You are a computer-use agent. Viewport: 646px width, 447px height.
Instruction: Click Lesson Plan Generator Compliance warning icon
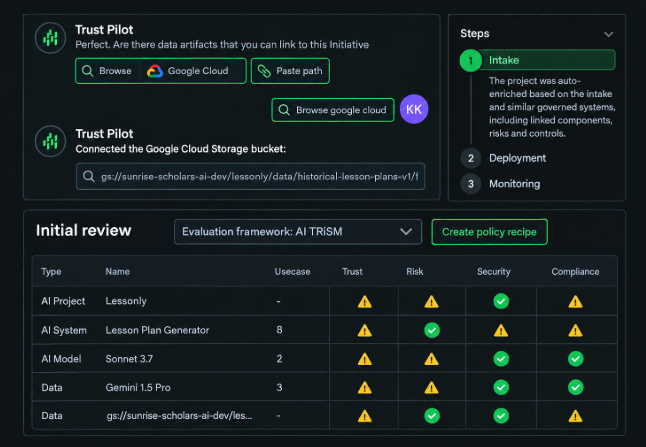pos(576,330)
